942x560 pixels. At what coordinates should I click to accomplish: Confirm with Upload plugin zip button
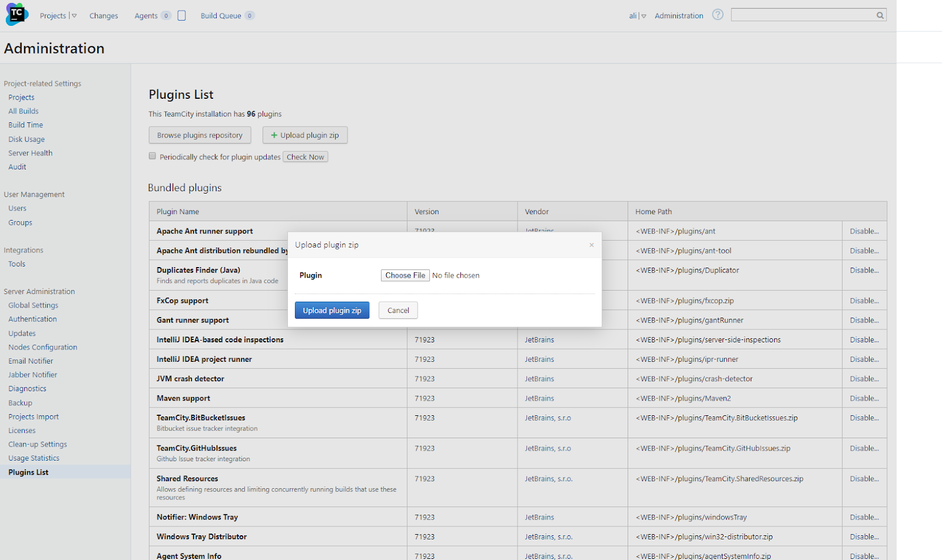(331, 310)
